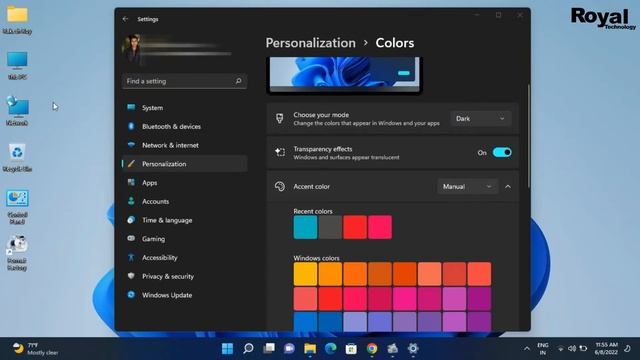The image size is (640, 360).
Task: Pick the red recent color swatch
Action: [x=355, y=227]
